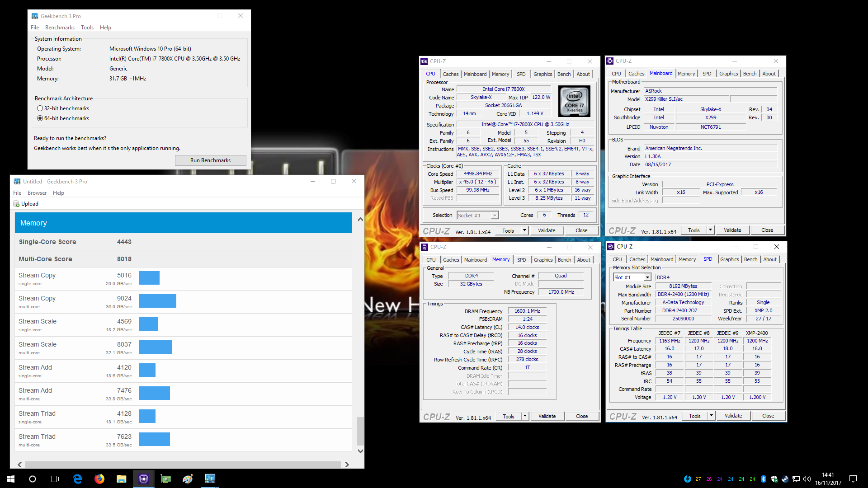Expand Tools dropdown arrow in Mainboard tab window
Viewport: 868px width, 488px height.
pos(710,230)
